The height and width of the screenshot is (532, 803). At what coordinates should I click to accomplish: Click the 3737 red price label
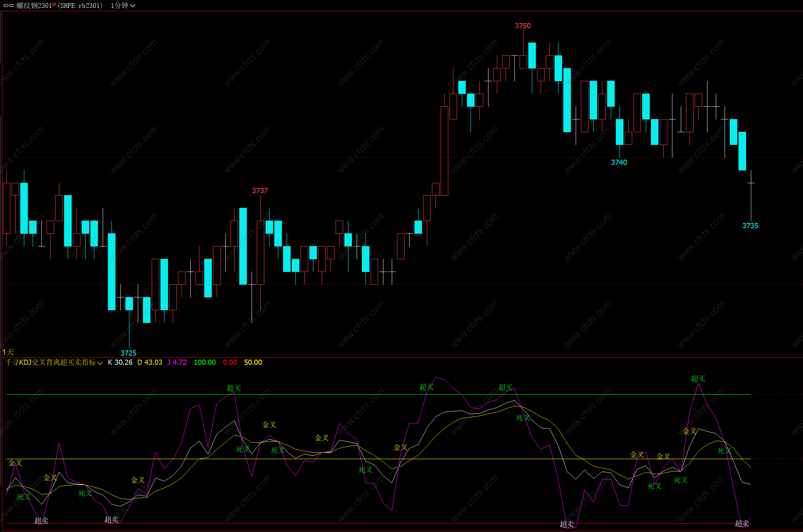[x=260, y=191]
